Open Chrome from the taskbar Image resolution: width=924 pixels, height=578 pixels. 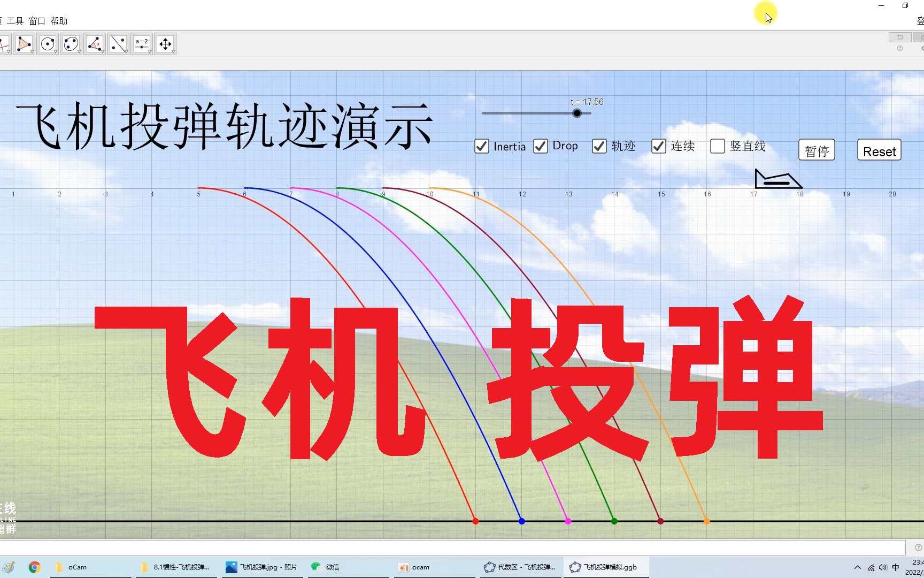35,567
